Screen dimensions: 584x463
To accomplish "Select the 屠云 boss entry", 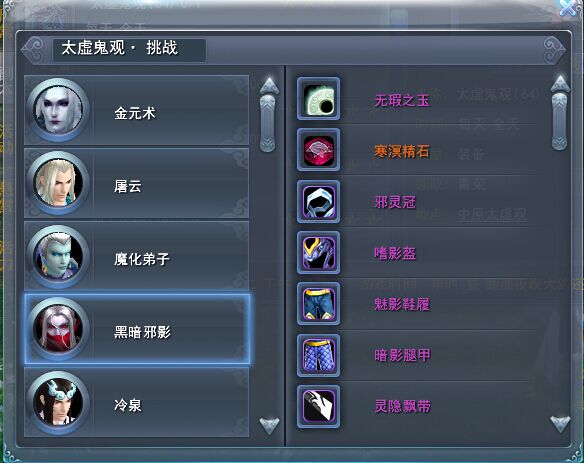I will point(136,183).
